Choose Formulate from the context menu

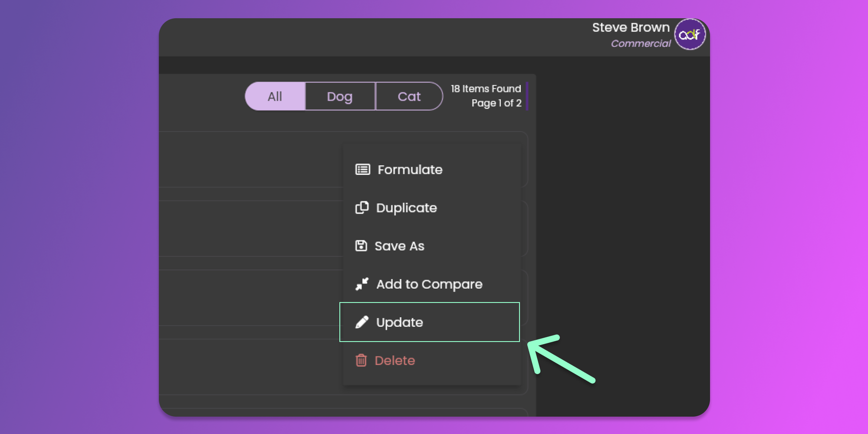410,170
